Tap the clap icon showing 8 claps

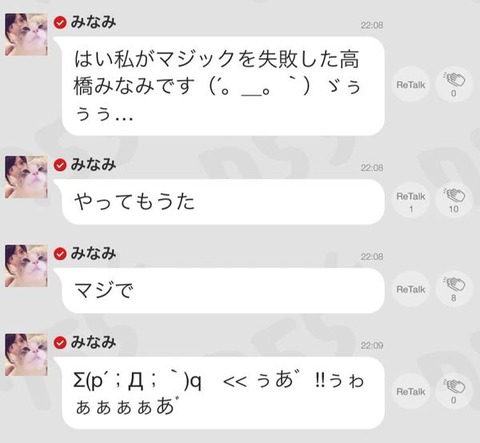click(453, 289)
